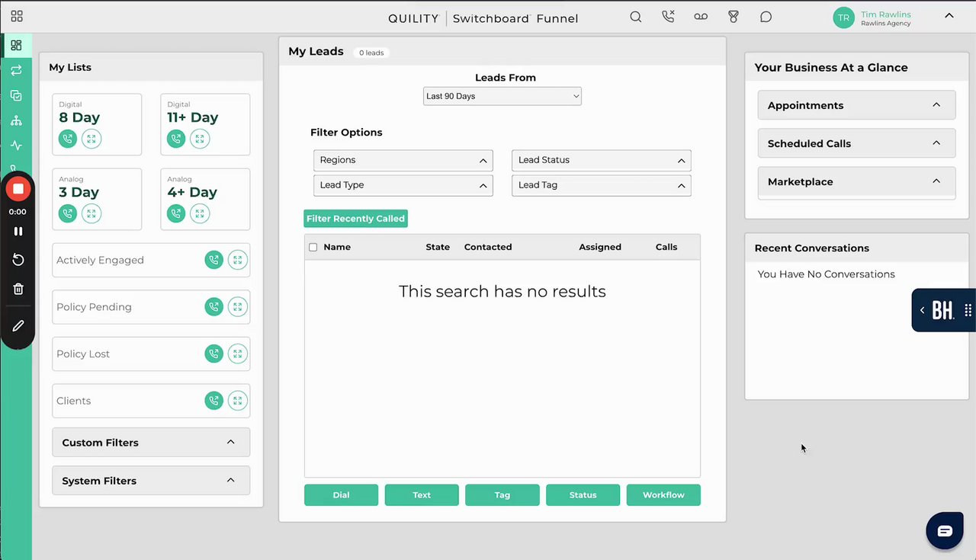This screenshot has width=976, height=560.
Task: Click the Tag button
Action: pos(502,495)
